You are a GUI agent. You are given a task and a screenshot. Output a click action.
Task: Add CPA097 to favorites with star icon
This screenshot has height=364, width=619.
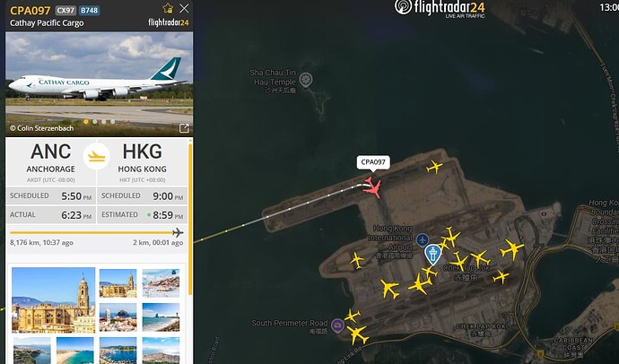(168, 8)
